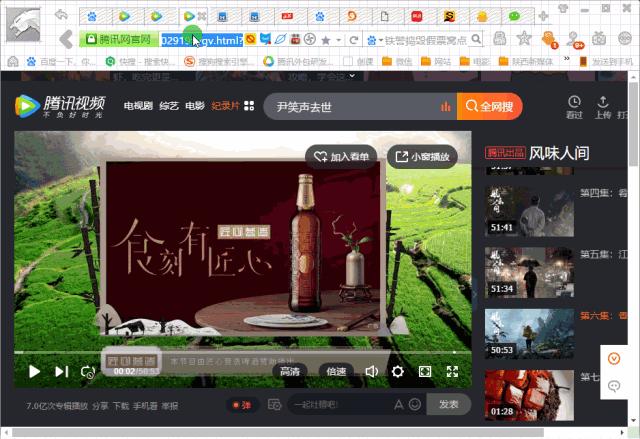640x439 pixels.
Task: Open the 综艺 channel
Action: [x=169, y=106]
